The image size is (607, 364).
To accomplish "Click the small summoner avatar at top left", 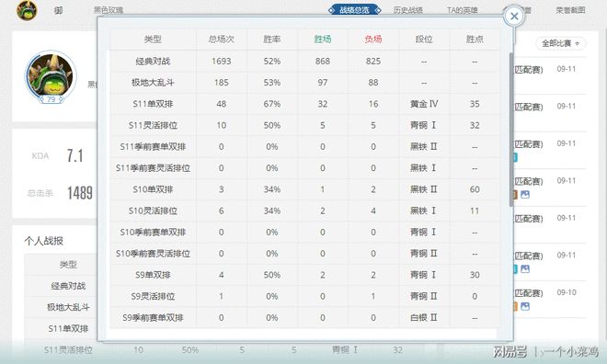I will (27, 10).
